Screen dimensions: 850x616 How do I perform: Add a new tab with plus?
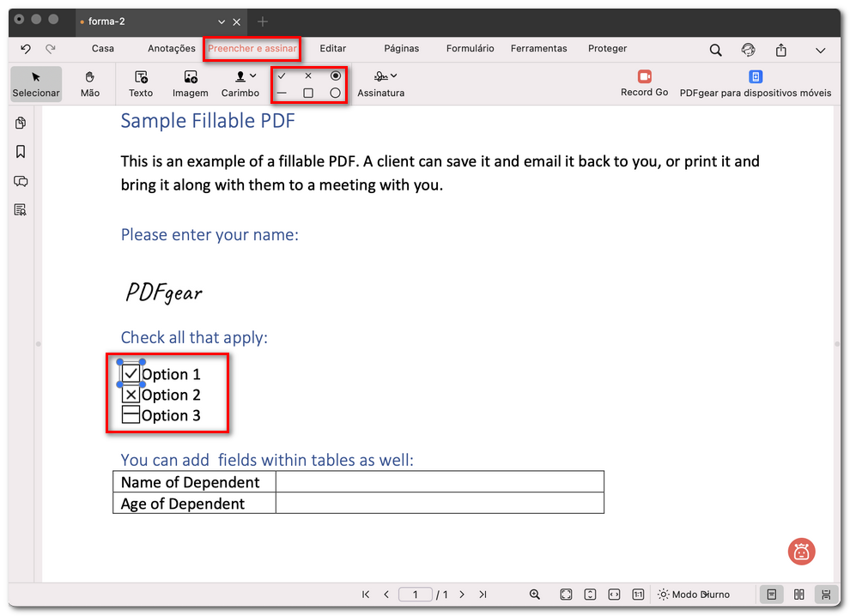(263, 21)
